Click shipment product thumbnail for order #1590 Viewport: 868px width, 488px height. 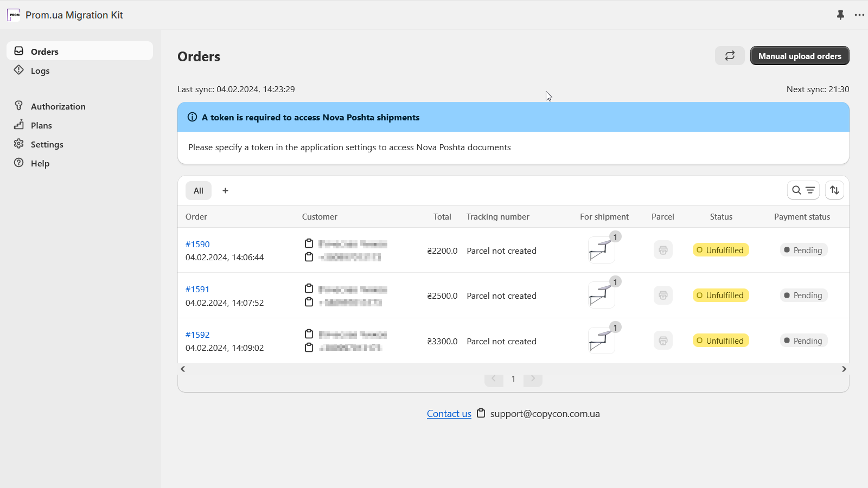(x=602, y=250)
